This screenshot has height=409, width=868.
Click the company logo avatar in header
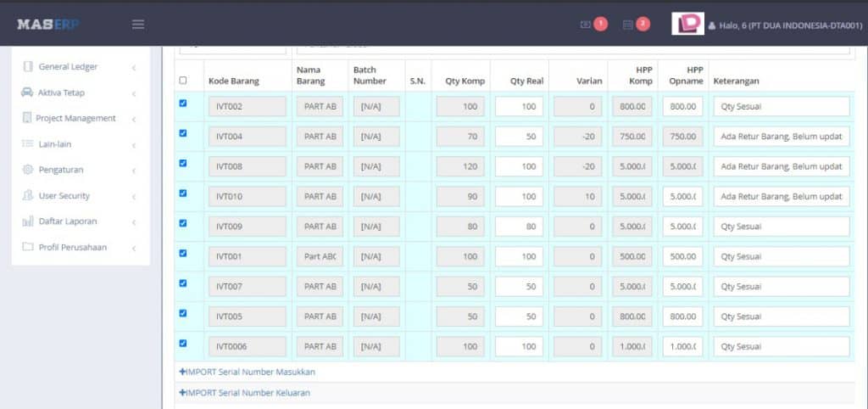pos(687,24)
